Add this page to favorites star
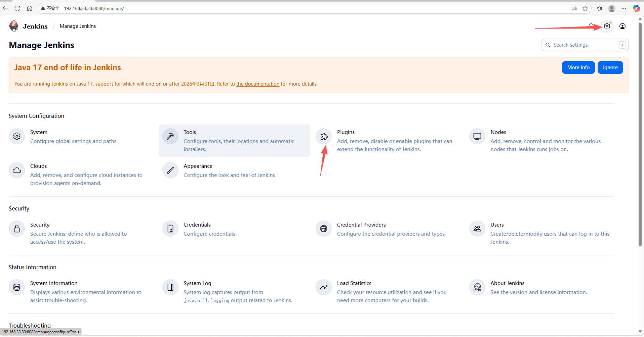 [x=585, y=8]
